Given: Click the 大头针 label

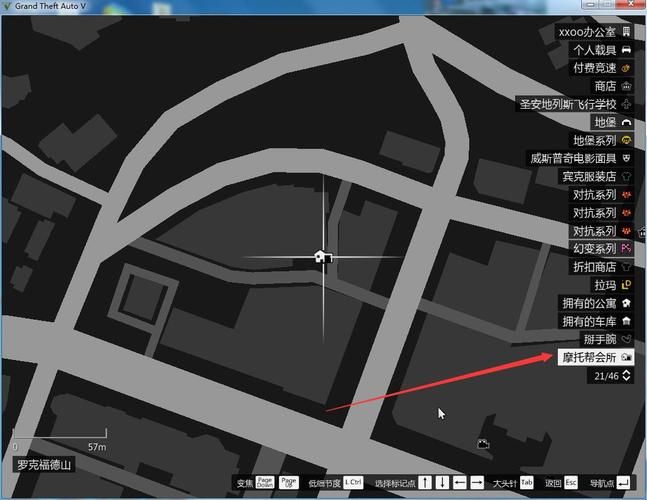Looking at the screenshot, I should [505, 483].
